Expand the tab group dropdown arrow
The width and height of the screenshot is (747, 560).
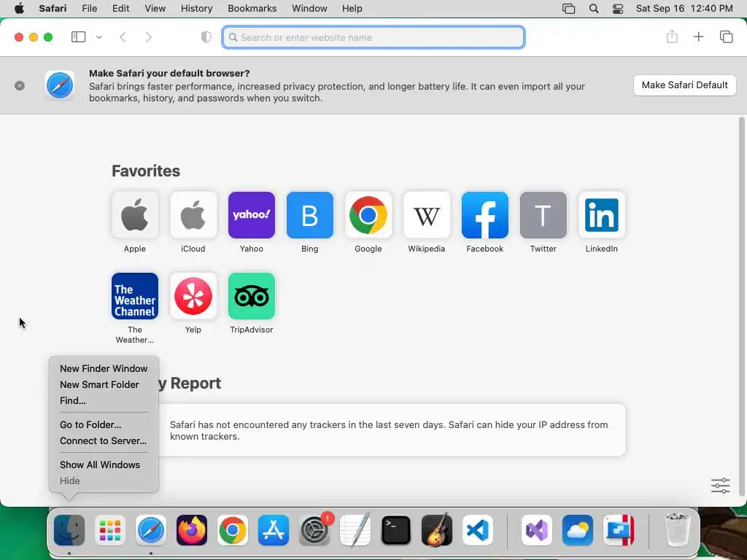[99, 37]
